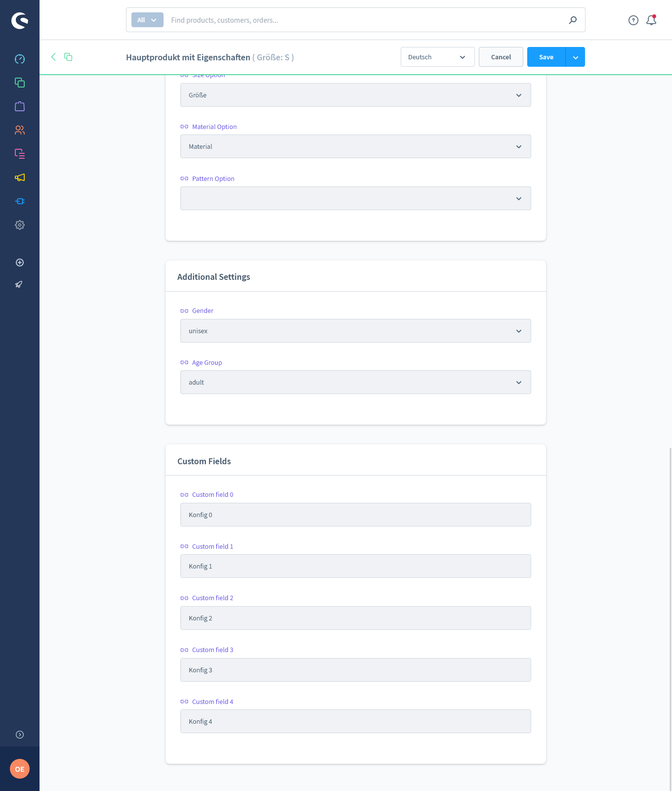This screenshot has width=672, height=791.
Task: Click the plus circle sidebar icon
Action: click(x=20, y=263)
